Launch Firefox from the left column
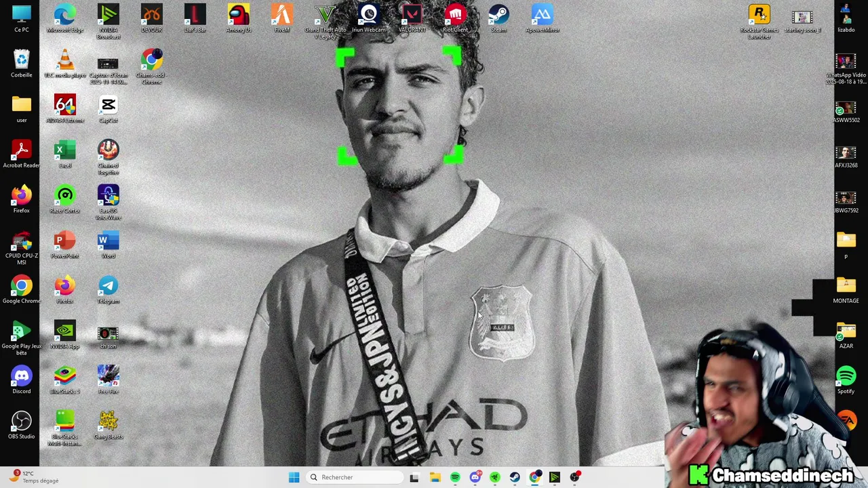Screen dimensions: 868x488 [22, 199]
